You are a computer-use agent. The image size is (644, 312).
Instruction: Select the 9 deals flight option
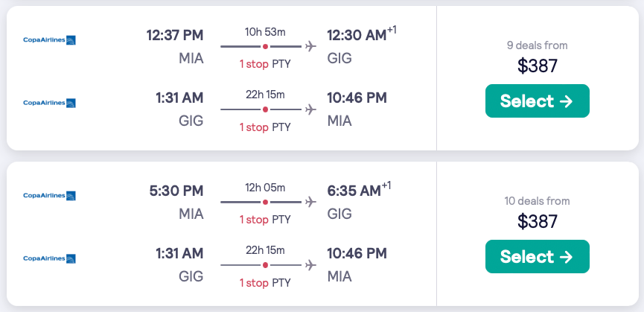[537, 101]
